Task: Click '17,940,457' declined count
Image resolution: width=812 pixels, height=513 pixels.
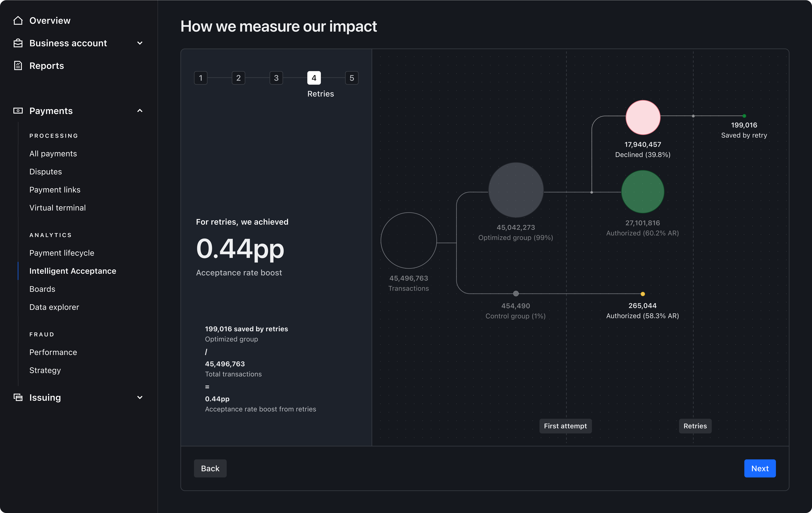Action: (643, 144)
